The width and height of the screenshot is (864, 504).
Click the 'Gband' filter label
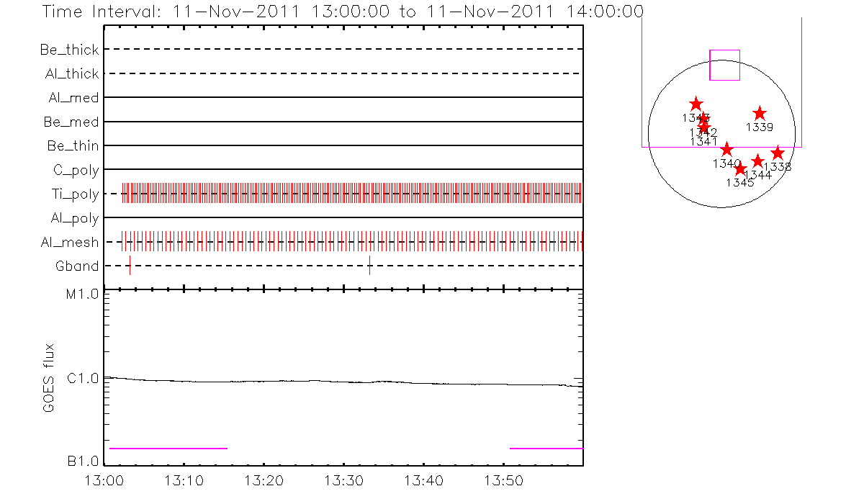[78, 266]
